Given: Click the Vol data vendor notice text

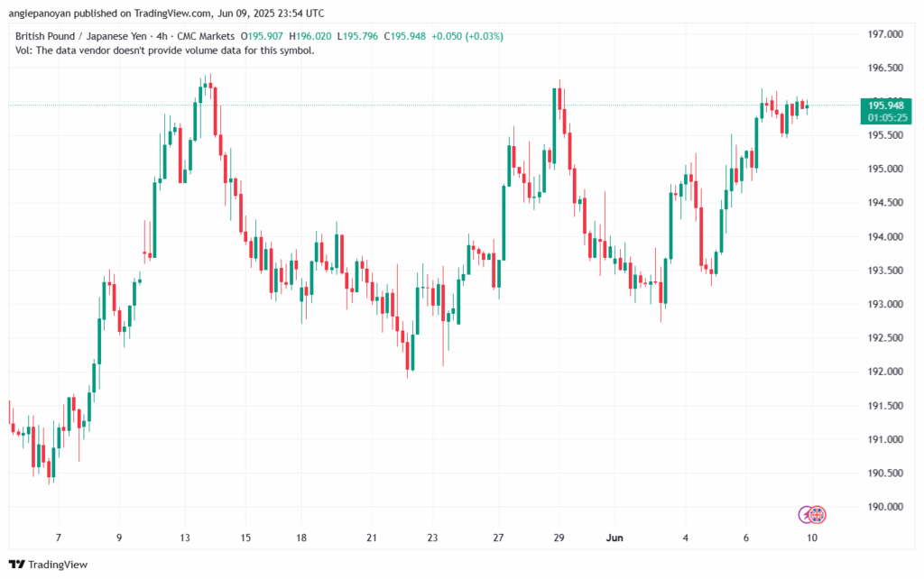Looking at the screenshot, I should [164, 51].
